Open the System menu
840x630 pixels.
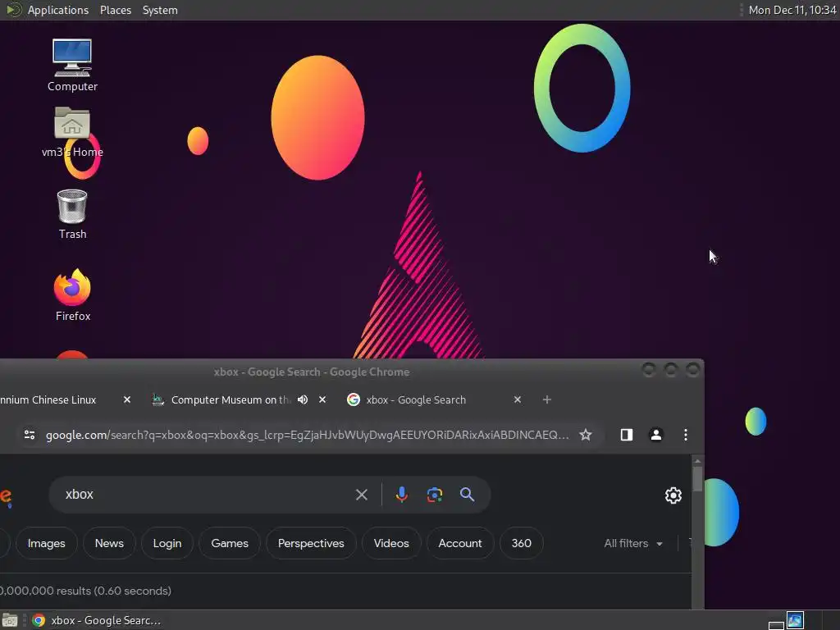(160, 10)
